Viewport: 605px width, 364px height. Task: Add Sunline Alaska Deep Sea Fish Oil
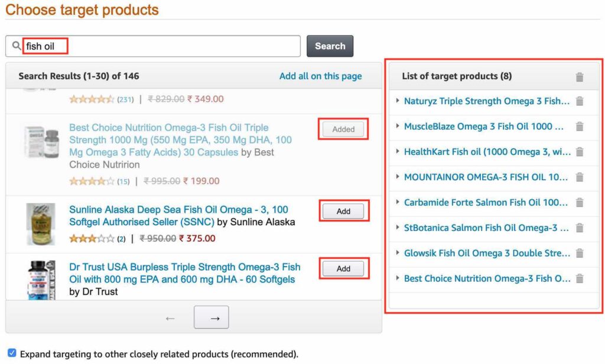tap(343, 210)
